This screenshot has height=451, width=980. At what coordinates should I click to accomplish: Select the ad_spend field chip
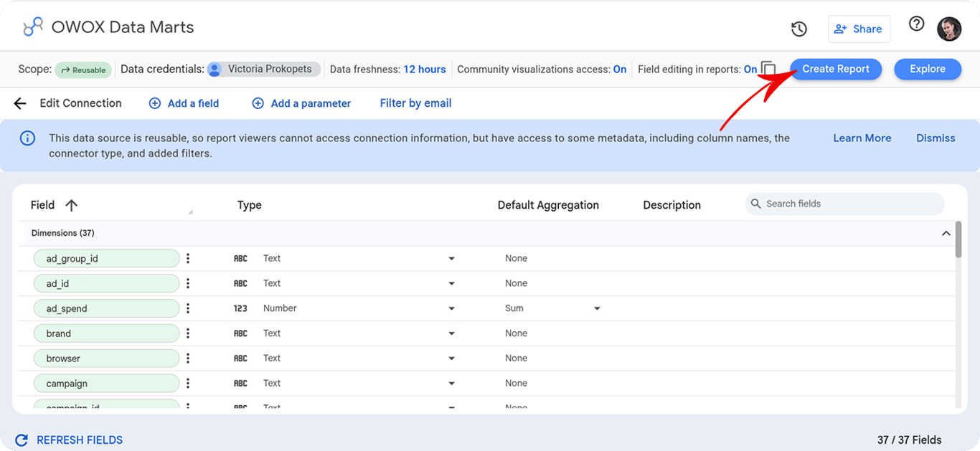(x=106, y=308)
